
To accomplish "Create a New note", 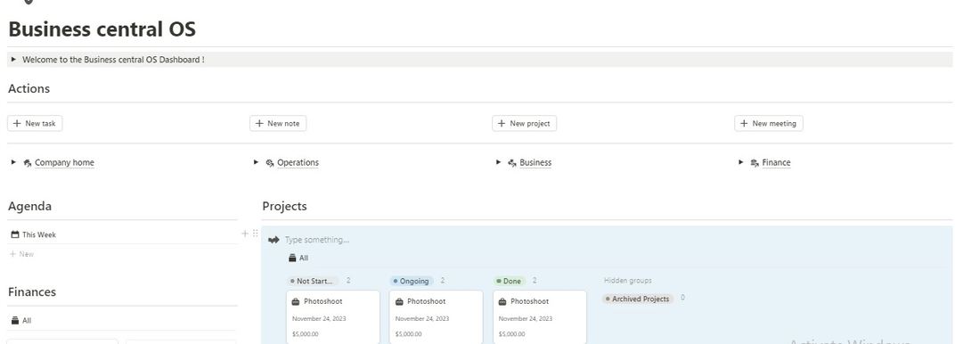I will [278, 123].
